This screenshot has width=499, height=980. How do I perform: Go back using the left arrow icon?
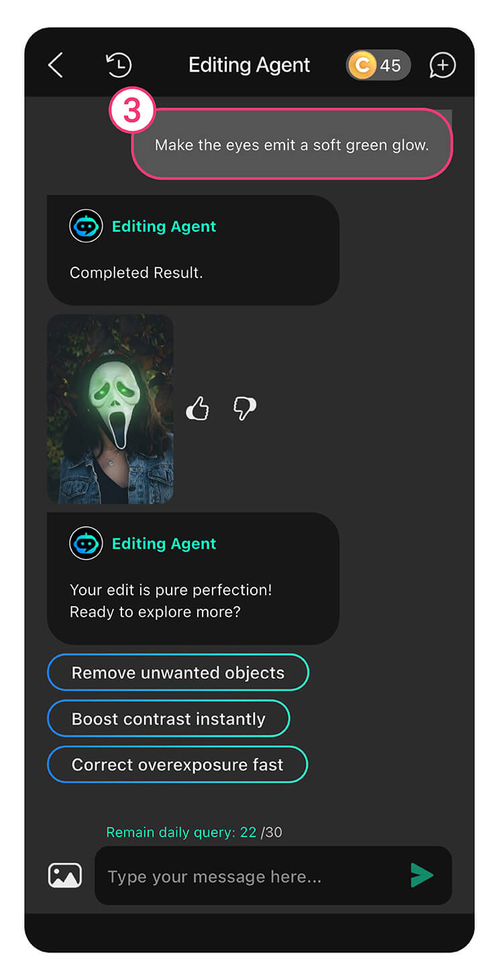56,65
